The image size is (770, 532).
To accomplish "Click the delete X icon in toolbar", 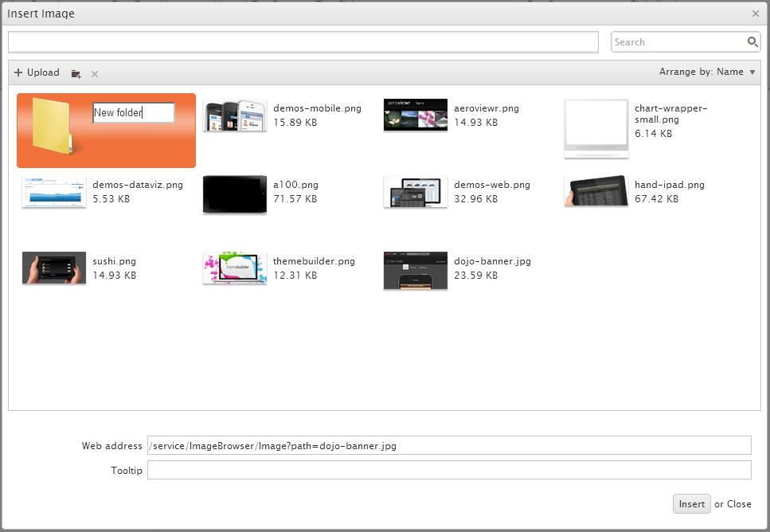I will (x=94, y=72).
